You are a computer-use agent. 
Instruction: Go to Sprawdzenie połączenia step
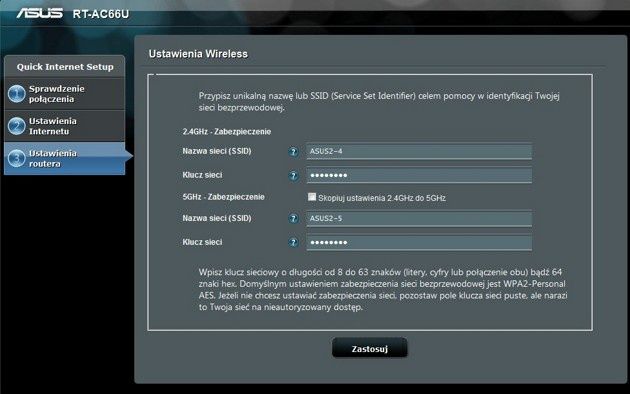click(64, 94)
